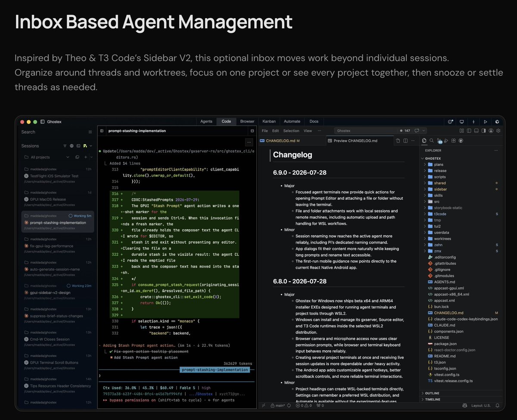Open the Extensions view icon
This screenshot has height=420, width=517.
click(454, 140)
